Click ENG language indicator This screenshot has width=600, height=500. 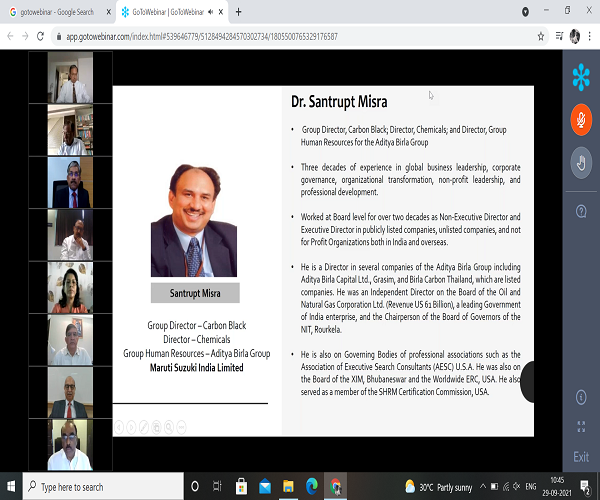click(x=531, y=487)
